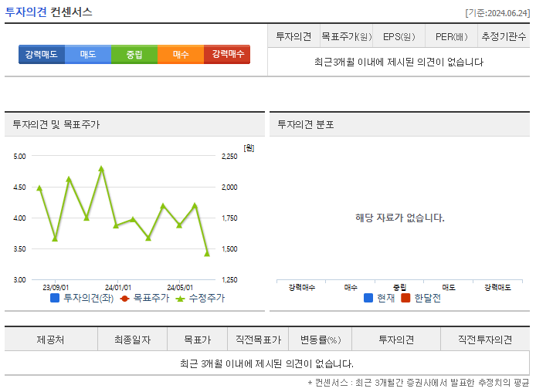The image size is (536, 392).
Task: Click the 5.00 left axis value
Action: point(19,156)
